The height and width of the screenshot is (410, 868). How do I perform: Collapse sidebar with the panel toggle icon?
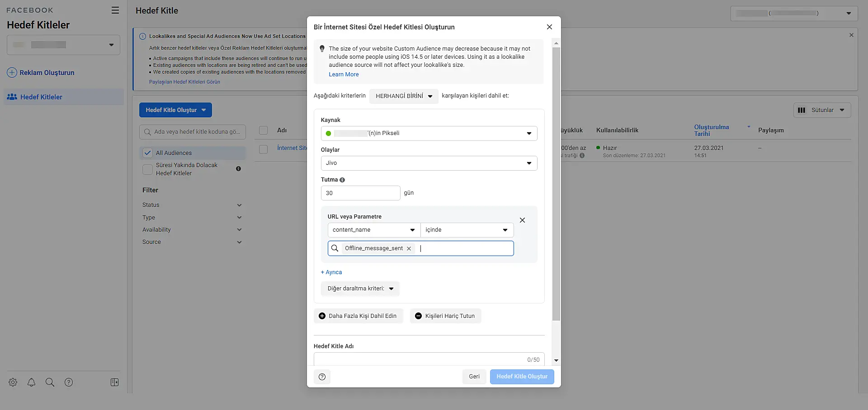click(114, 382)
